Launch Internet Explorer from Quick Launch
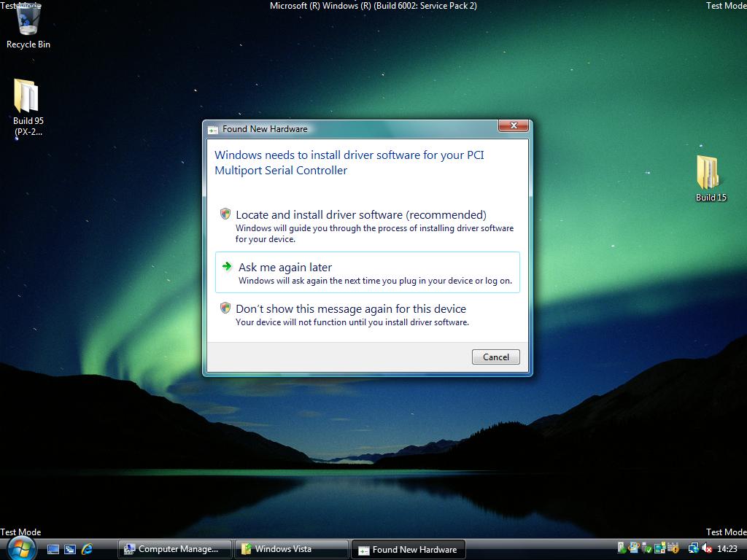 click(x=86, y=549)
